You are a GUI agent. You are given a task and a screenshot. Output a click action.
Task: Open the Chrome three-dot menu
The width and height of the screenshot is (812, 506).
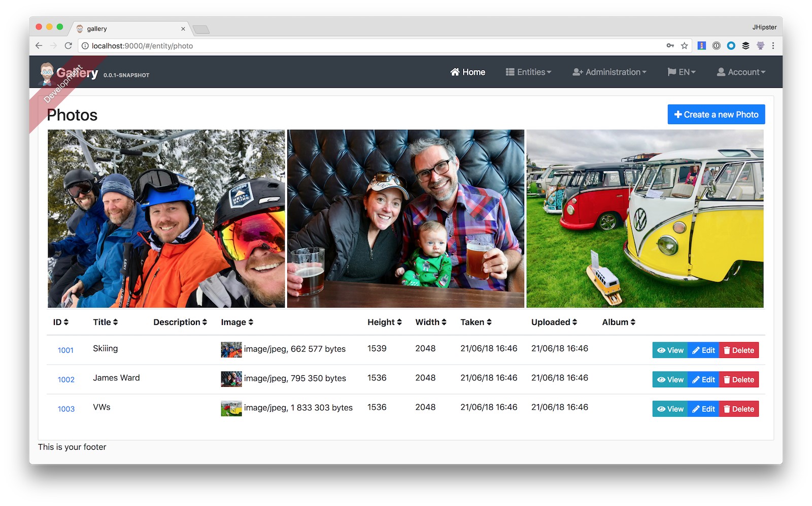773,46
